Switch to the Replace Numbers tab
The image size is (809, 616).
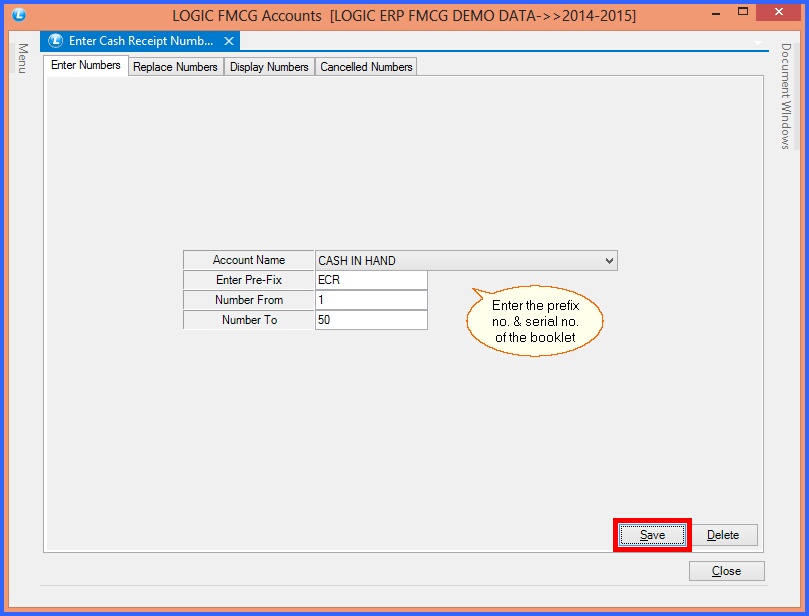coord(175,67)
